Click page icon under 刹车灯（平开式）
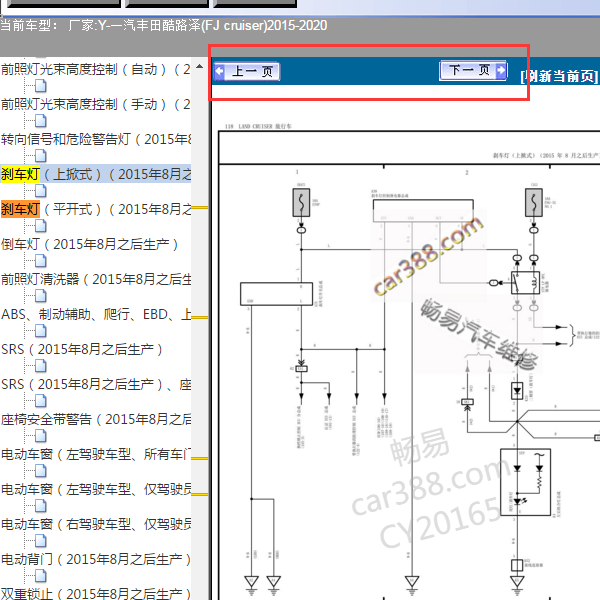 click(41, 226)
